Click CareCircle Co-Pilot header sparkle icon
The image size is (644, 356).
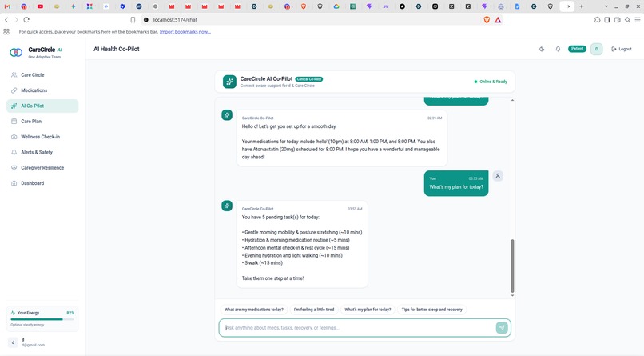(229, 82)
